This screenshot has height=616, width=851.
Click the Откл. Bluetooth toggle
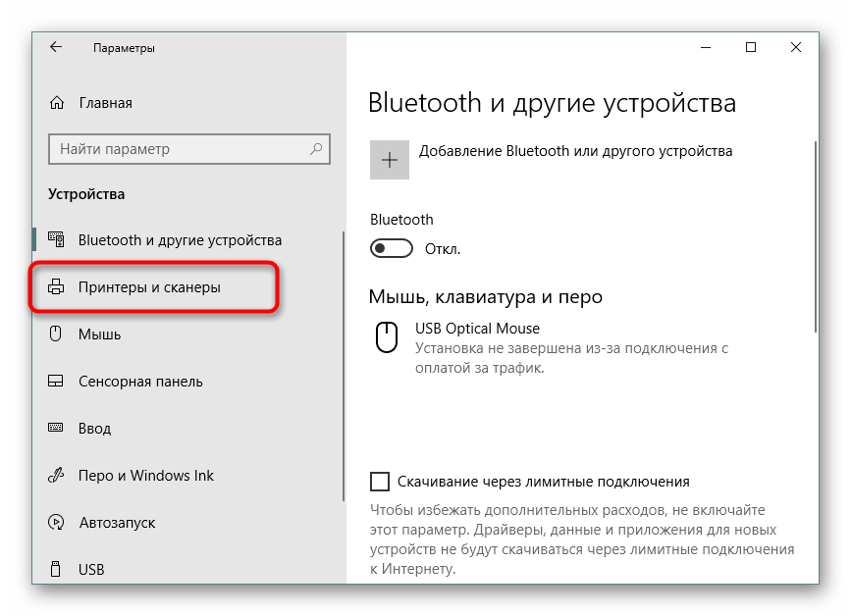391,248
